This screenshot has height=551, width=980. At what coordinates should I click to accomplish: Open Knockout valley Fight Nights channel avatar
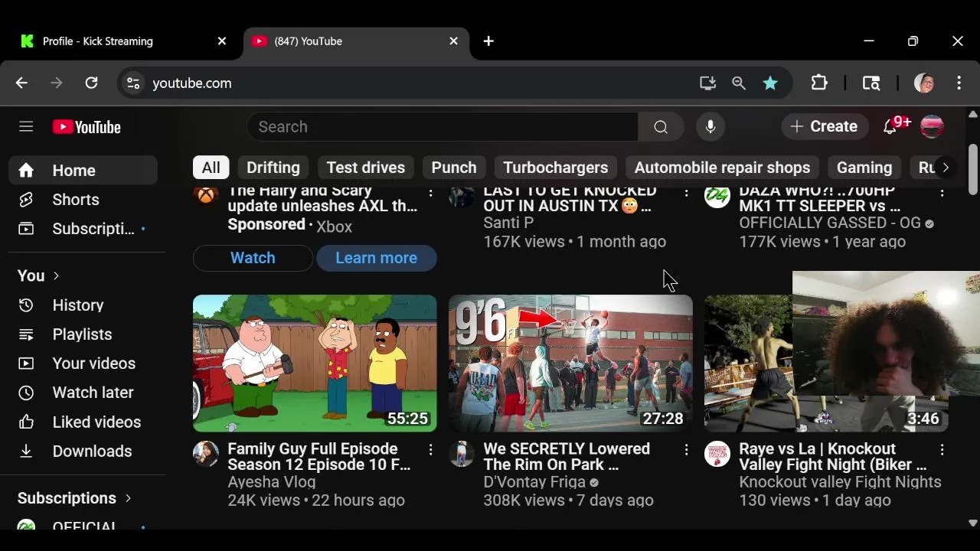(x=717, y=454)
